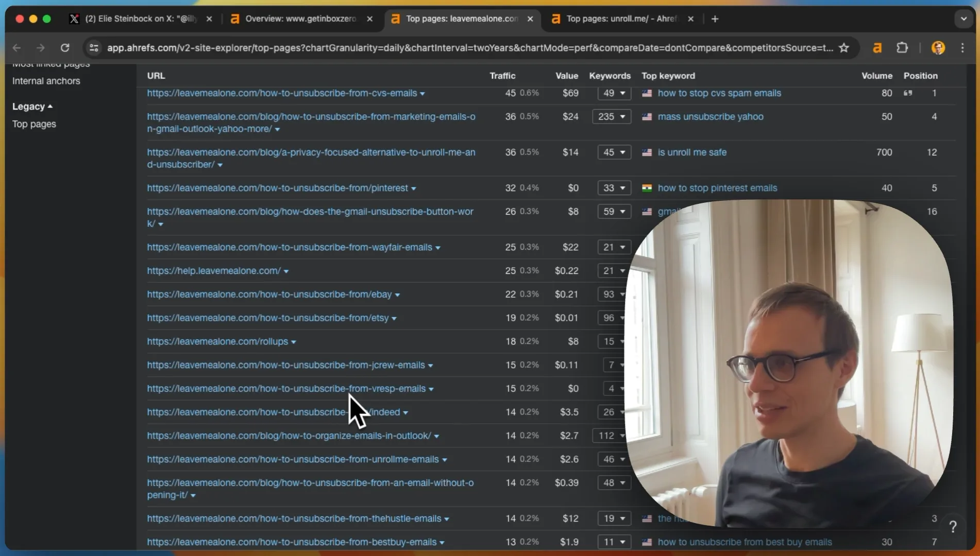The width and height of the screenshot is (980, 556).
Task: Click the Keywords column header
Action: pyautogui.click(x=610, y=76)
